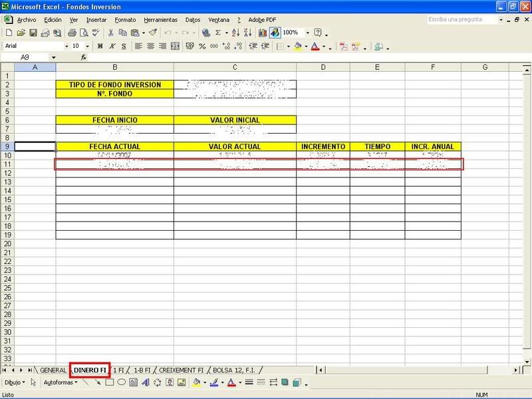Screen dimensions: 532x399
Task: Sort ascending A to Z
Action: [x=236, y=33]
